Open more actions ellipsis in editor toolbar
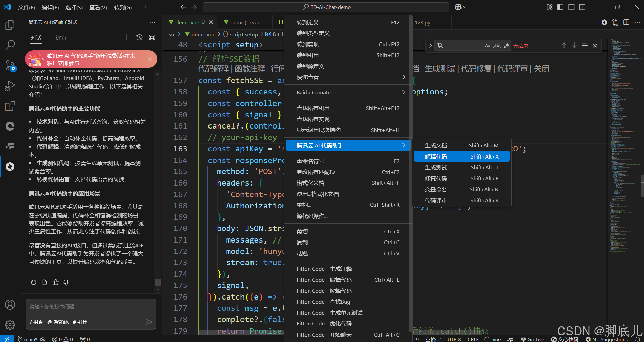Viewport: 644px width, 342px height. tap(637, 22)
